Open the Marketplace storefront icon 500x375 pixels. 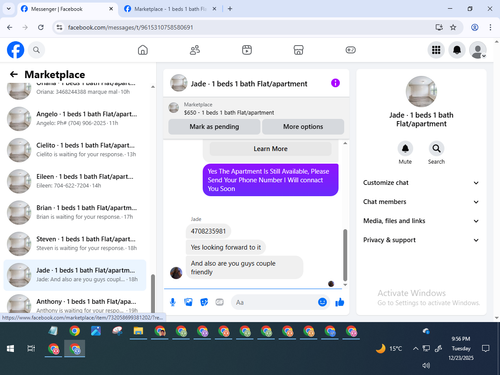tap(298, 50)
